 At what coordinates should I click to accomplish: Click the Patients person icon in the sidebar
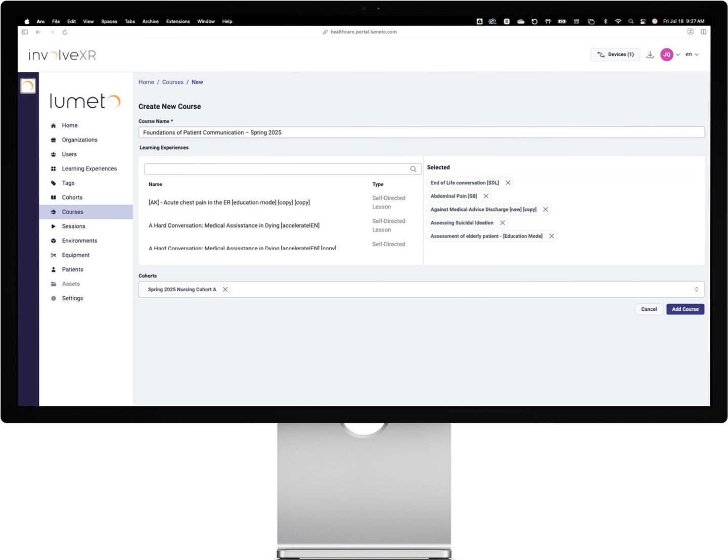(53, 270)
